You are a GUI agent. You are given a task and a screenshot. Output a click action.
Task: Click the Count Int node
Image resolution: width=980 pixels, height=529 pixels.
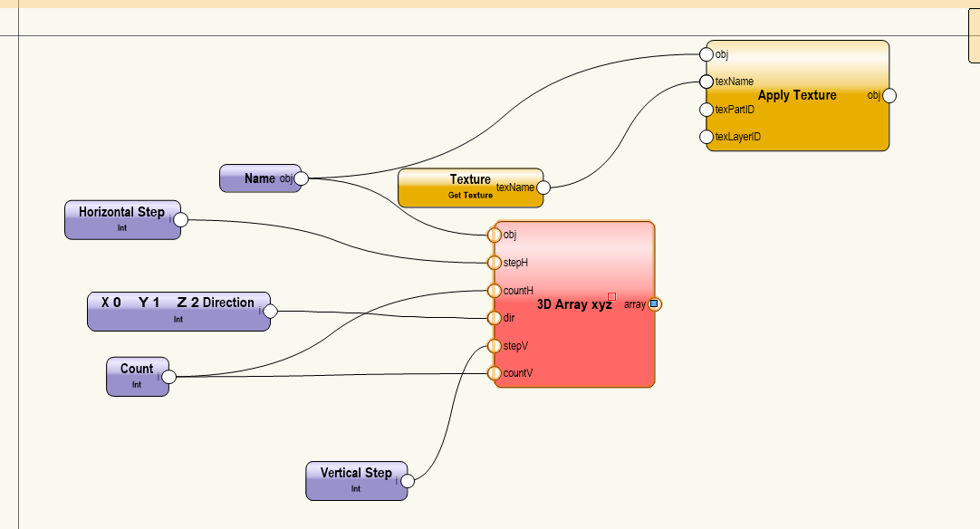coord(136,376)
